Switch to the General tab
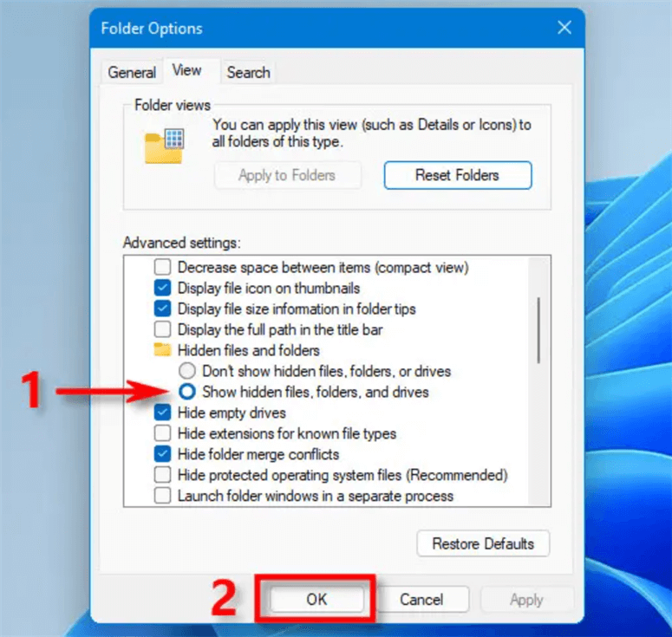The width and height of the screenshot is (672, 637). click(132, 72)
